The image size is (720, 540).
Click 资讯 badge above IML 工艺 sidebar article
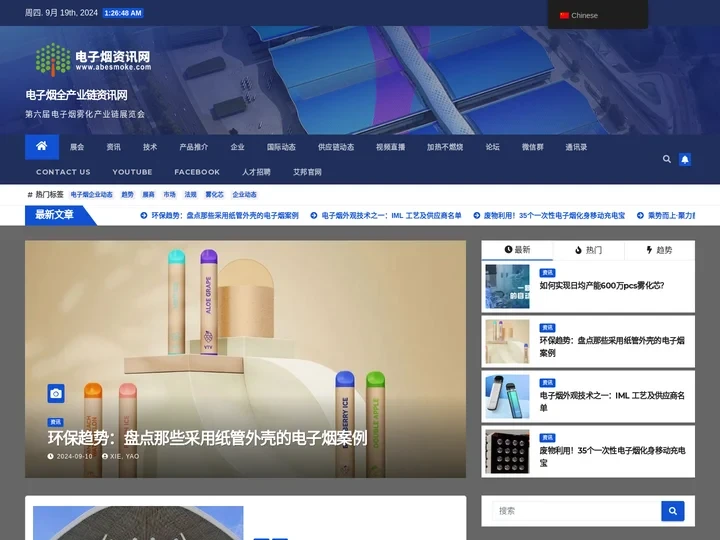click(x=547, y=382)
